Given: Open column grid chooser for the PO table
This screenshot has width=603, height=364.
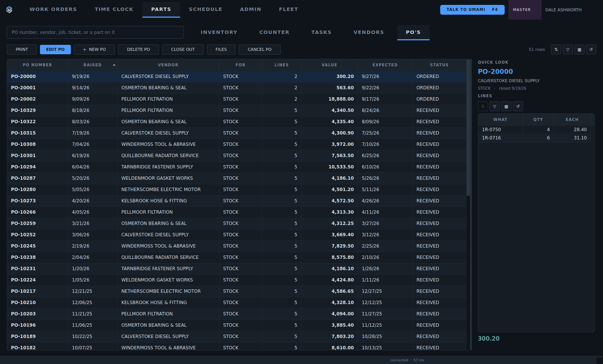Looking at the screenshot, I should (x=579, y=49).
